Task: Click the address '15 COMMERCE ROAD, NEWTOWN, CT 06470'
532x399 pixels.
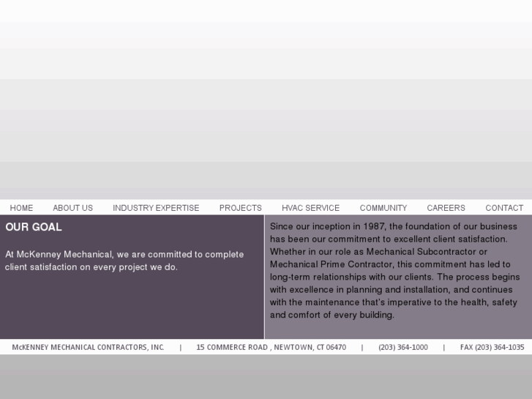Action: coord(271,347)
